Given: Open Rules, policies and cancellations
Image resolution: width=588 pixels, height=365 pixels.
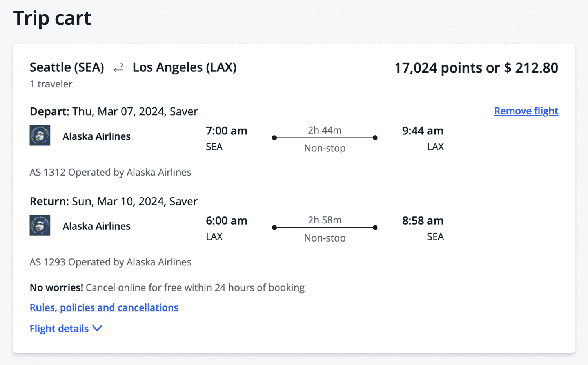Looking at the screenshot, I should [104, 307].
